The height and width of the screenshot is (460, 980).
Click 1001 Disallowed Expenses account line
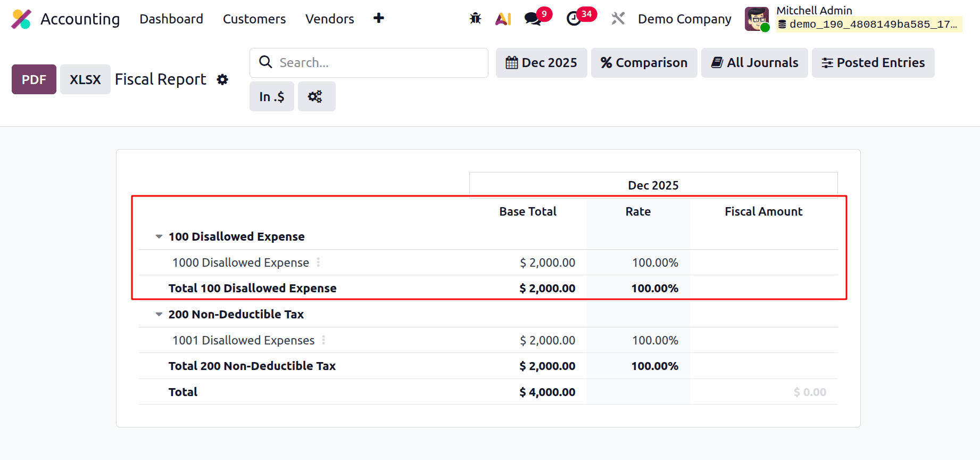243,340
